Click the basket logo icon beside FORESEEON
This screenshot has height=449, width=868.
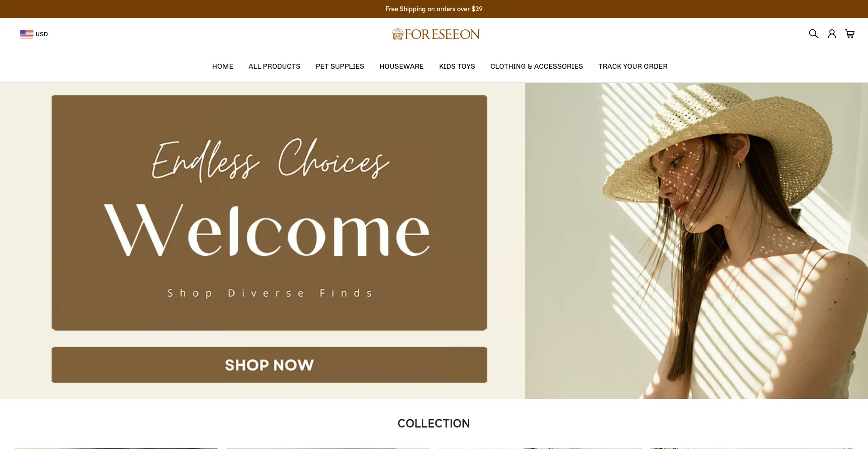(397, 34)
